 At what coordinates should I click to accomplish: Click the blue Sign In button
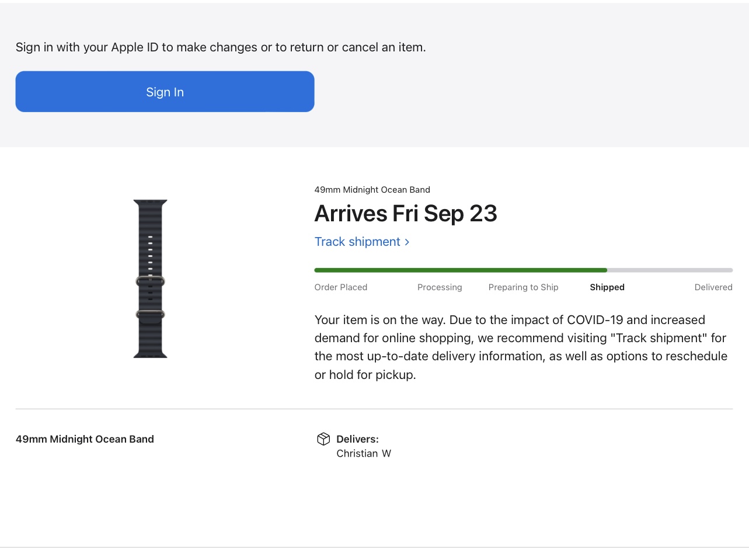coord(165,92)
